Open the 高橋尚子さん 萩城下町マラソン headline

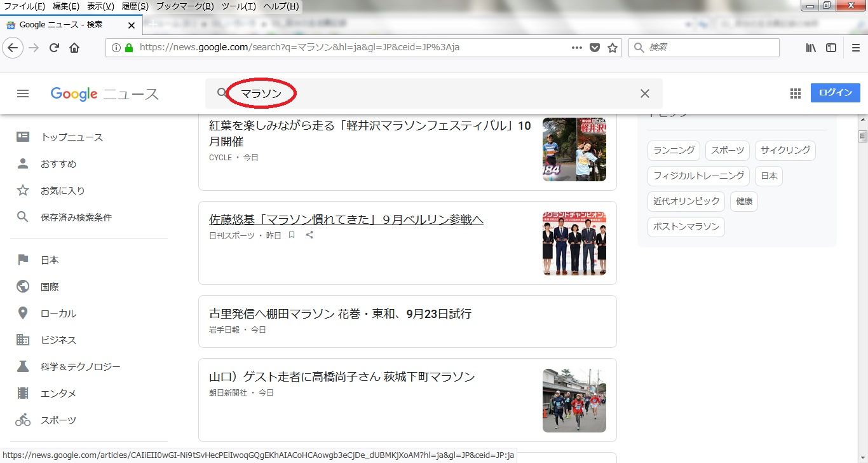[x=342, y=377]
